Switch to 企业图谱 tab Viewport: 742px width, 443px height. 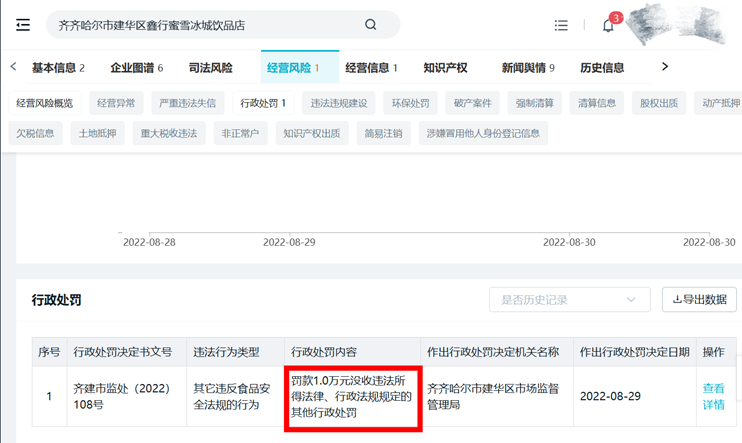[137, 68]
